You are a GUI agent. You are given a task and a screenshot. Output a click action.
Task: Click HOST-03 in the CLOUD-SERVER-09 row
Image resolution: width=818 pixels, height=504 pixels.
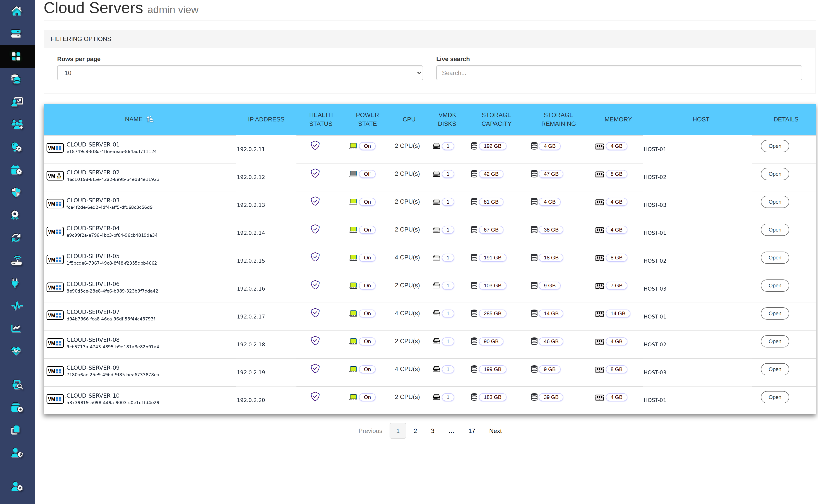pos(655,372)
